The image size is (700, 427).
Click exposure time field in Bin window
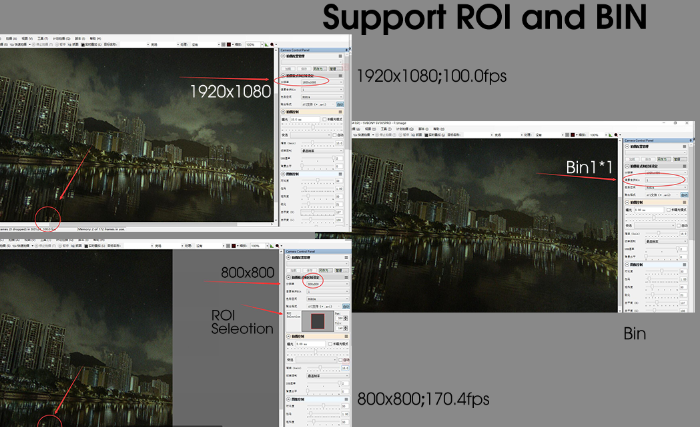650,210
